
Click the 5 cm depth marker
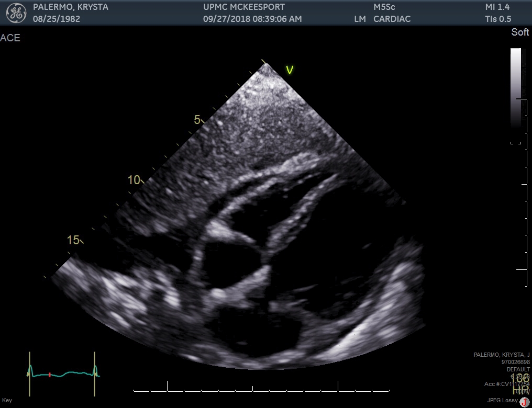[x=198, y=120]
